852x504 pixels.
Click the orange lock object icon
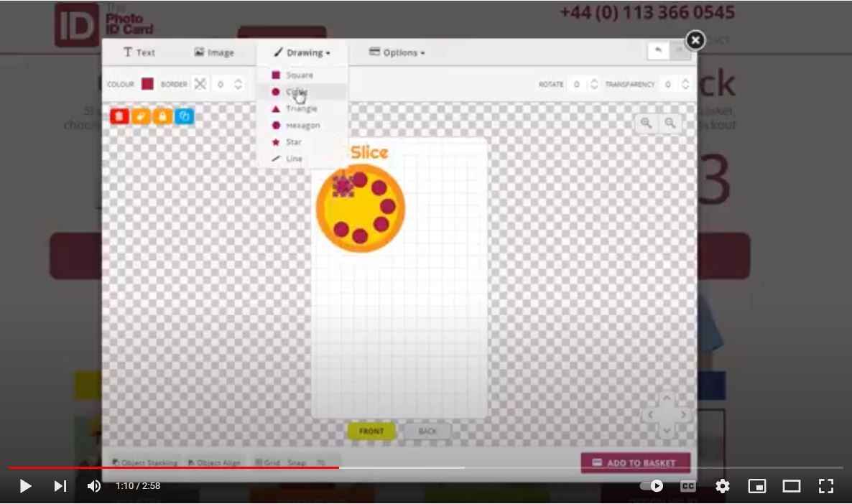coord(162,116)
